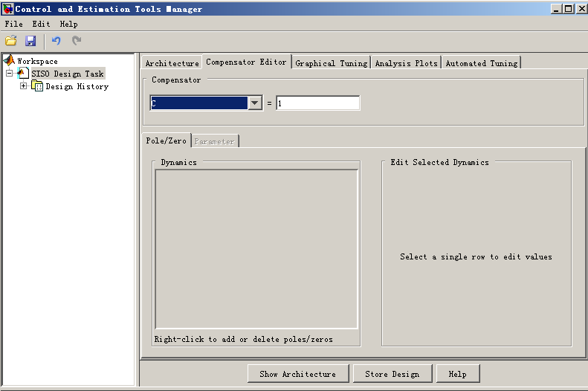Click the MATLAB Workspace icon in tree
Screen dimensions: 588x391
tap(9, 60)
